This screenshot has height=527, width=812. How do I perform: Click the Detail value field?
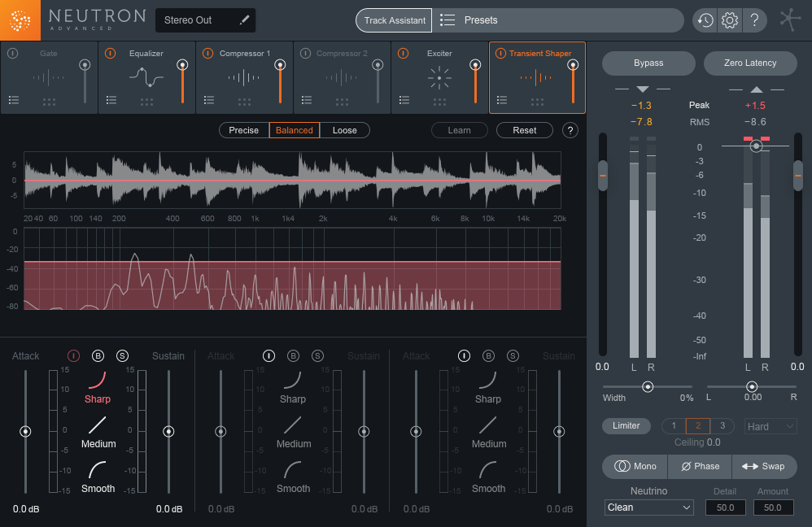click(x=725, y=507)
